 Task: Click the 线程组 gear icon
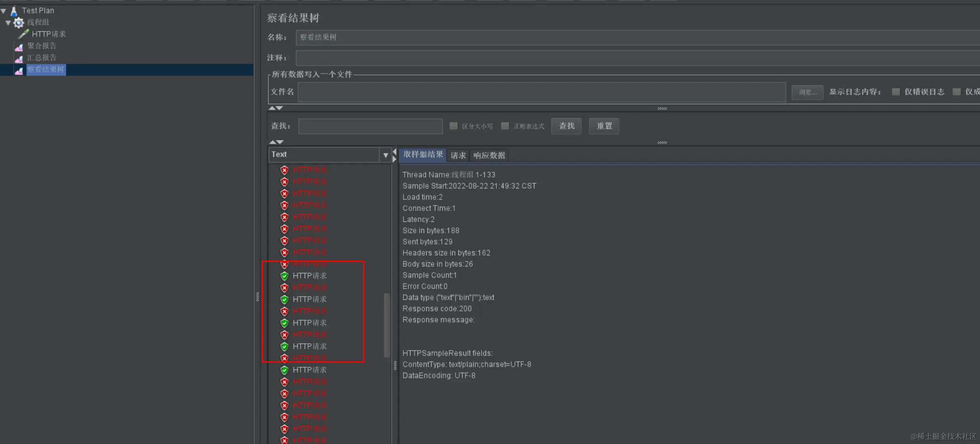19,22
